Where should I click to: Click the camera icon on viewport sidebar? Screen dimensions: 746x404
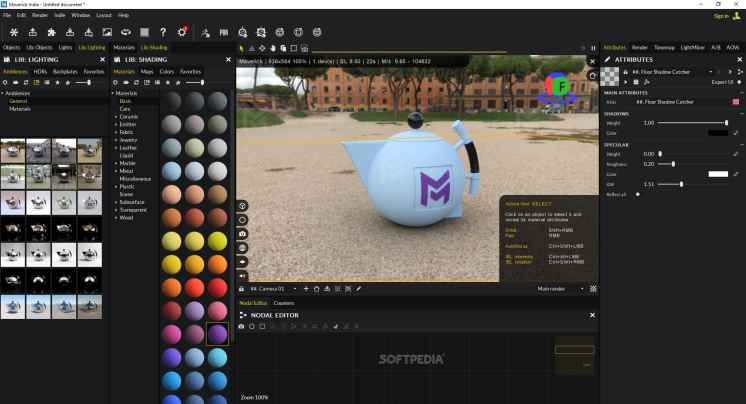click(242, 233)
